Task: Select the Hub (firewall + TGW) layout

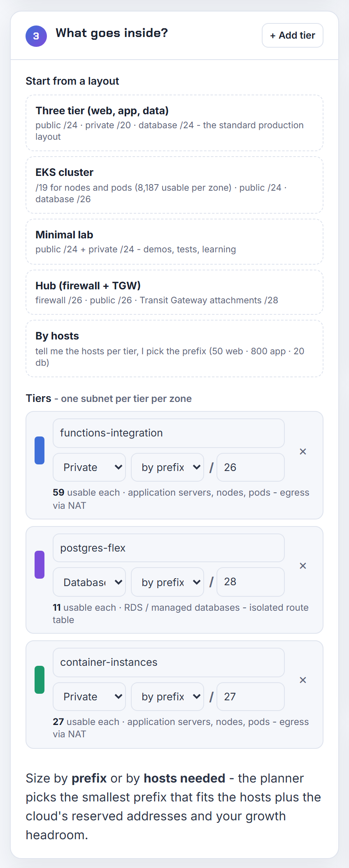Action: coord(174,292)
